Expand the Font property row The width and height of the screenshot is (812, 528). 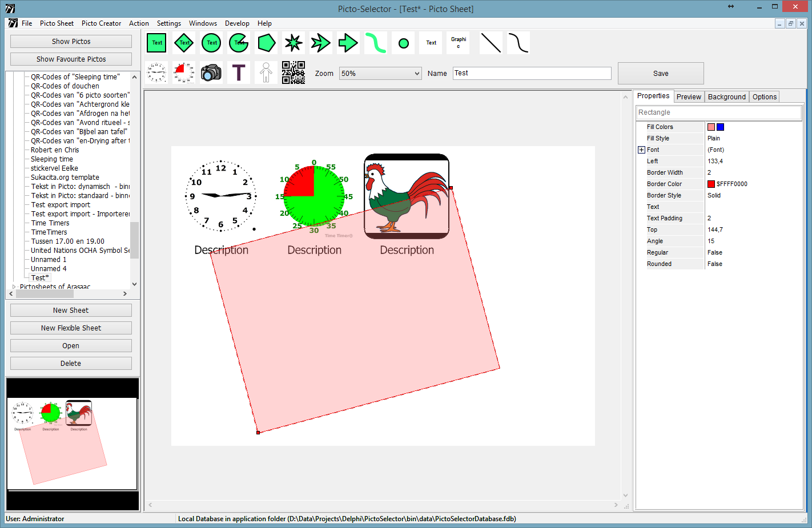tap(641, 150)
